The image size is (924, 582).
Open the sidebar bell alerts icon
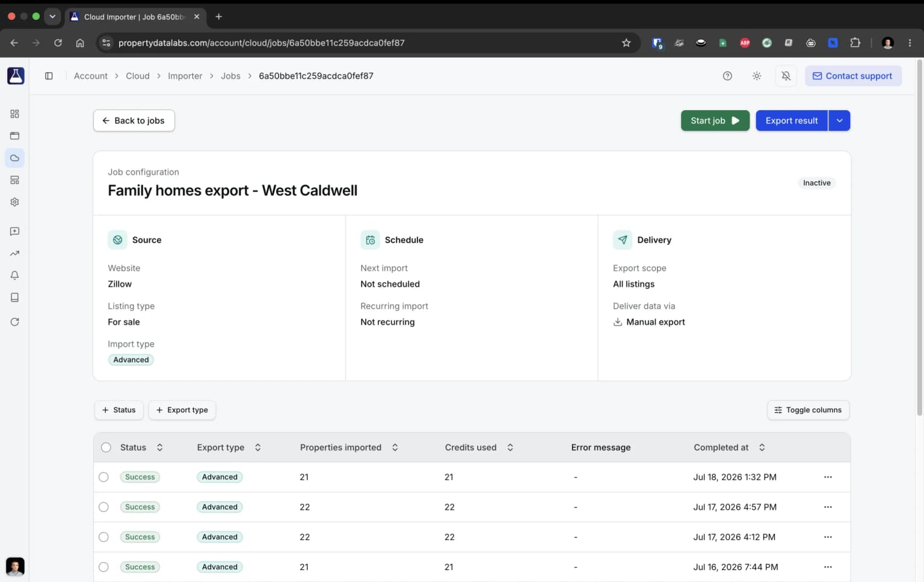(14, 275)
